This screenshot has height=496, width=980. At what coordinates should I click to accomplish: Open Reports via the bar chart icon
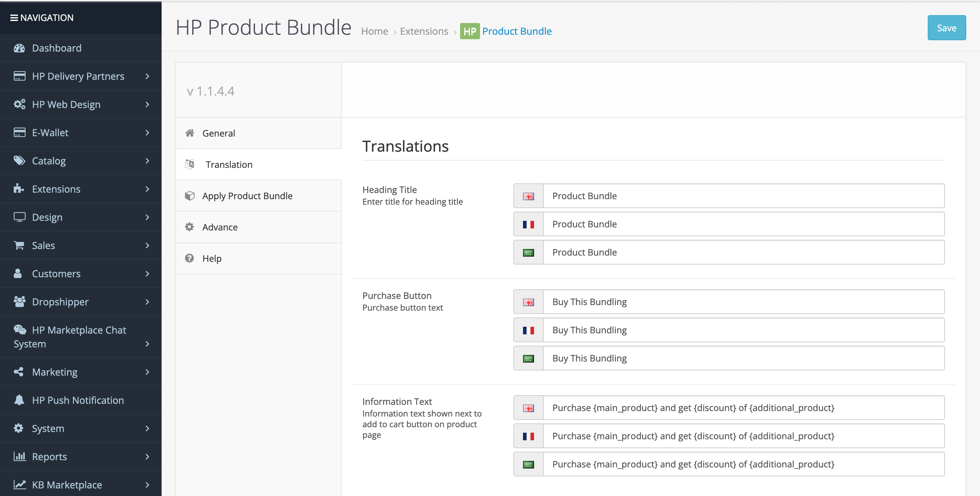19,456
